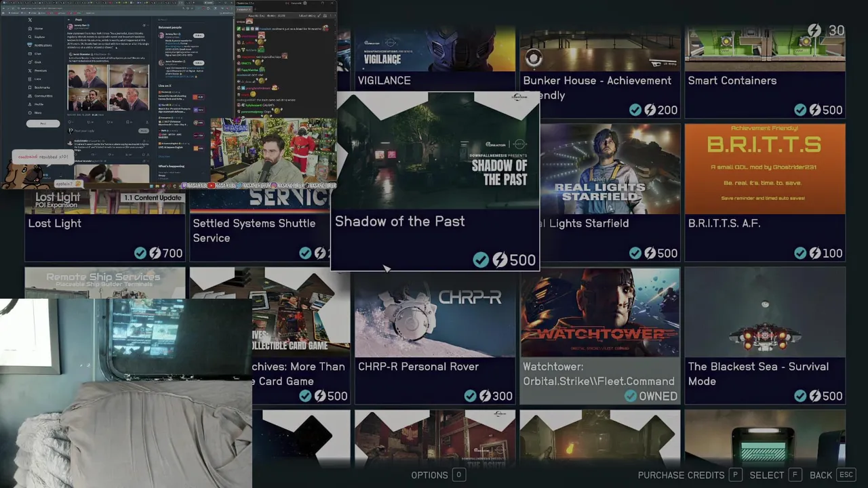
Task: Click the verified checkmark on Real Lights Starfield
Action: click(x=635, y=253)
